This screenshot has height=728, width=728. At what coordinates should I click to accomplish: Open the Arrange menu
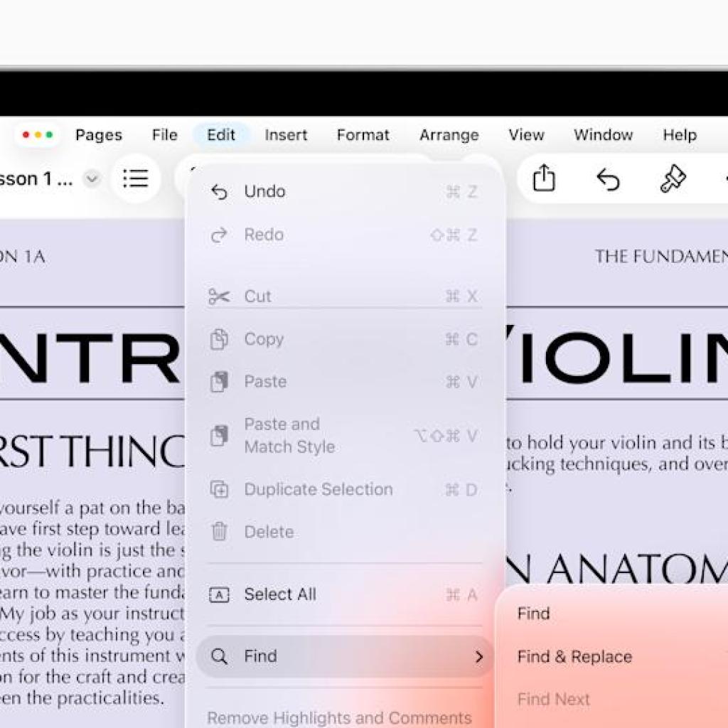click(x=449, y=135)
